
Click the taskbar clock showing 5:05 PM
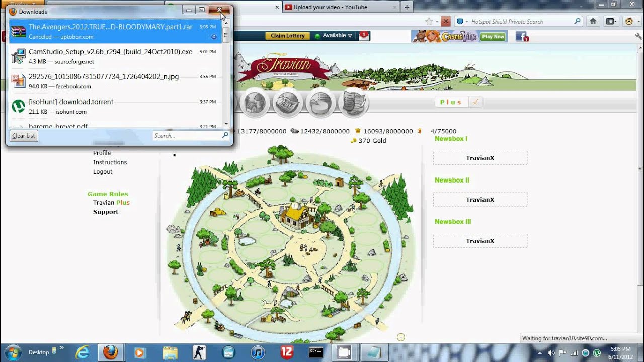tap(620, 352)
